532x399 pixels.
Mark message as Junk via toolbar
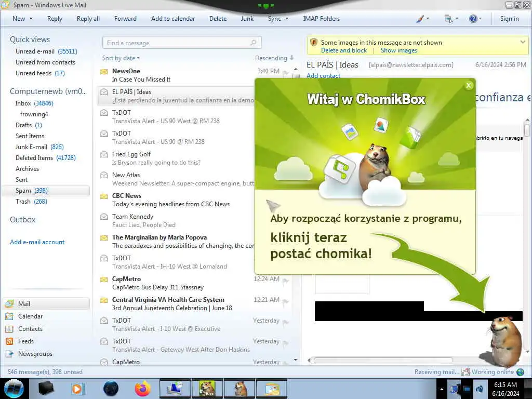(x=247, y=19)
